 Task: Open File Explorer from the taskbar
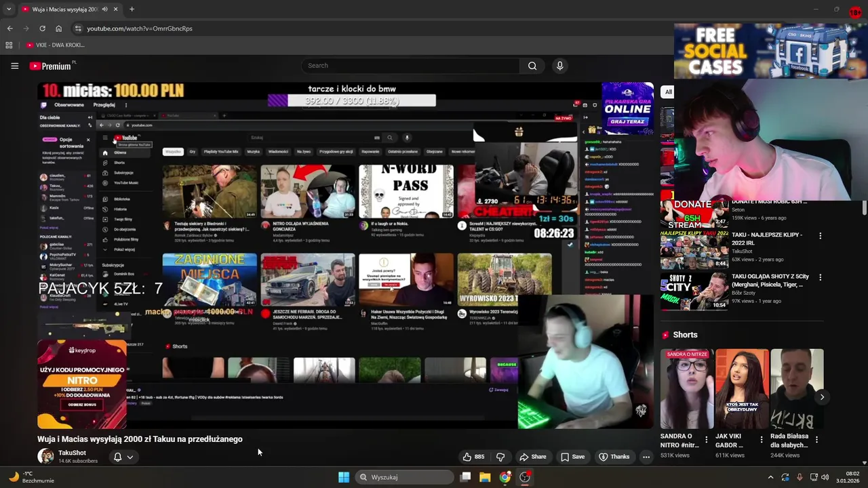point(485,477)
